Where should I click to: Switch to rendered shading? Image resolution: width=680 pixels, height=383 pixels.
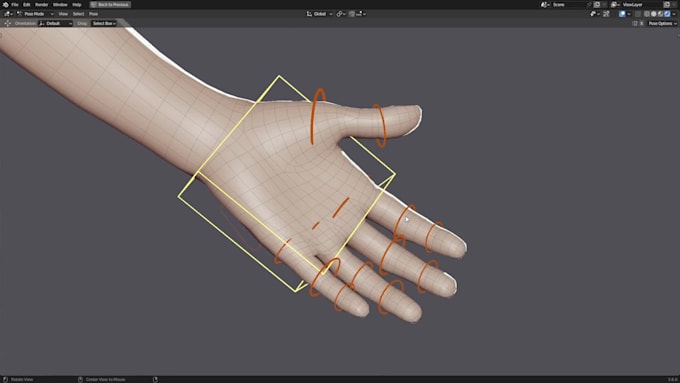tap(667, 14)
